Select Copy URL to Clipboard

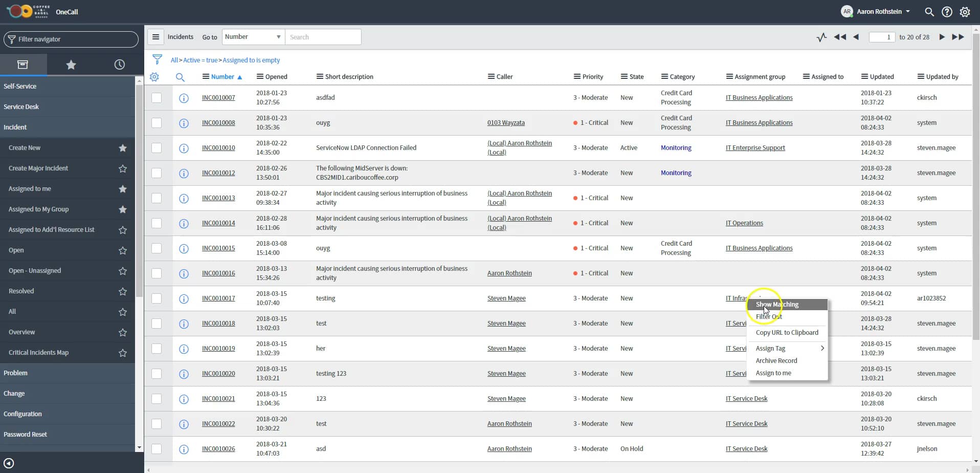787,332
